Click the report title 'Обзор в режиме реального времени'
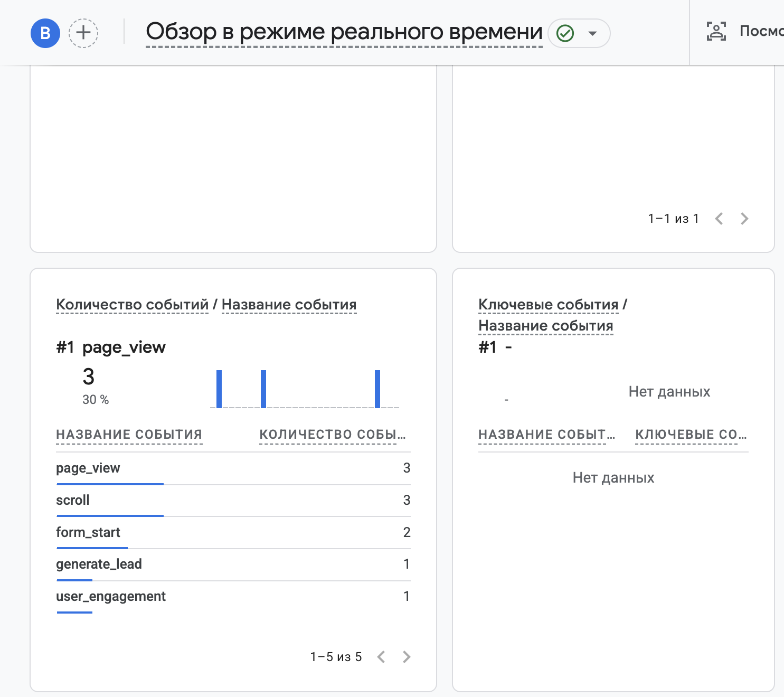Image resolution: width=784 pixels, height=697 pixels. click(344, 32)
